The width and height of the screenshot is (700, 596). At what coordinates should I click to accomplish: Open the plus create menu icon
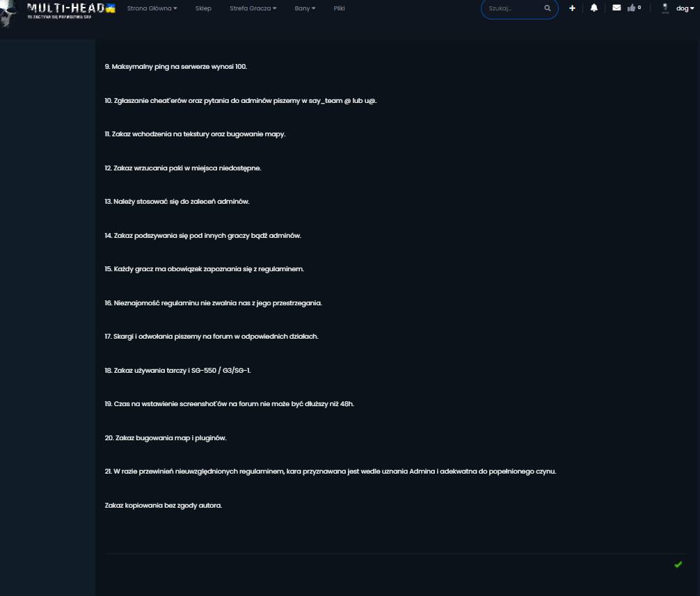[x=572, y=8]
